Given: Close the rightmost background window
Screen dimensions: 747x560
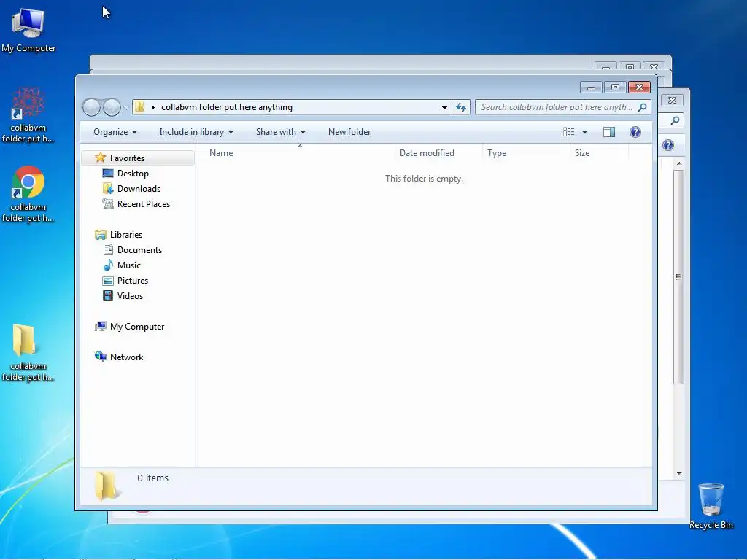Looking at the screenshot, I should 672,100.
